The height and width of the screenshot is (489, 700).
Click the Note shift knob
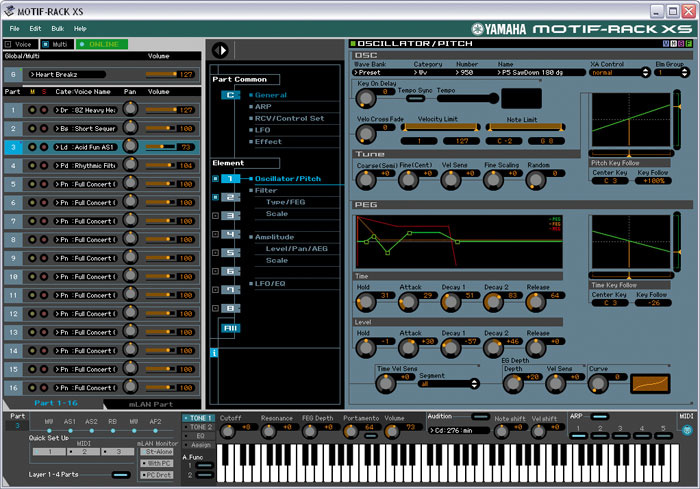tap(502, 431)
